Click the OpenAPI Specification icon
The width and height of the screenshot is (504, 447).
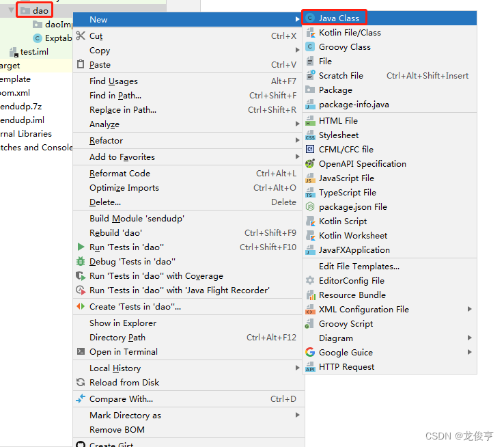click(310, 163)
